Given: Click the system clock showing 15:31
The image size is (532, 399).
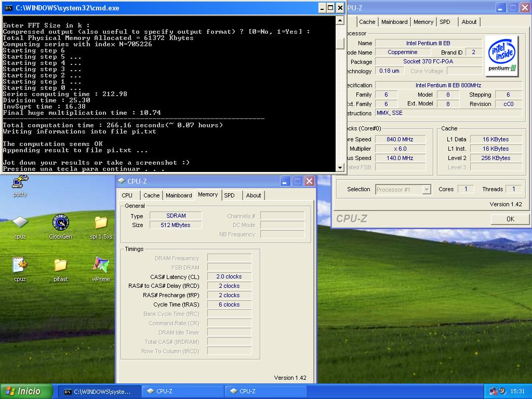Looking at the screenshot, I should pyautogui.click(x=517, y=391).
